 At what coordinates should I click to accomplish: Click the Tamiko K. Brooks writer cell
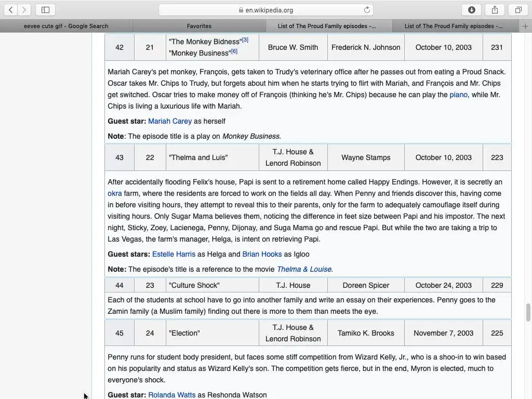366,333
